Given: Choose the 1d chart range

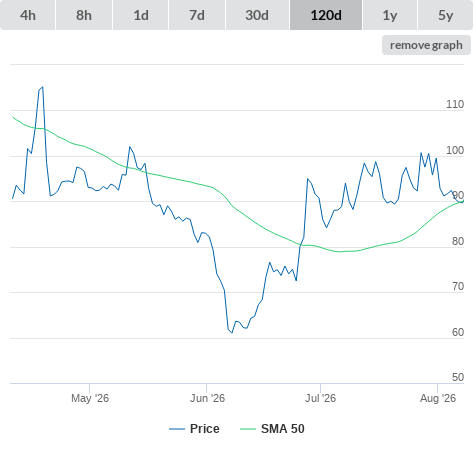Looking at the screenshot, I should click(141, 15).
